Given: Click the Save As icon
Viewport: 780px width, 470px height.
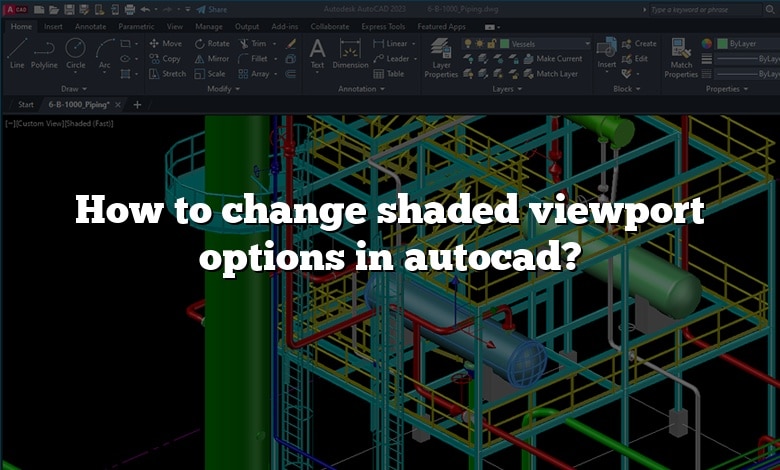Looking at the screenshot, I should pos(84,9).
